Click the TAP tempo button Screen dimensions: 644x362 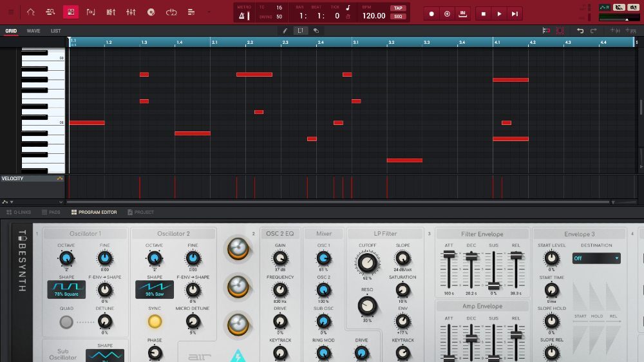tap(397, 8)
